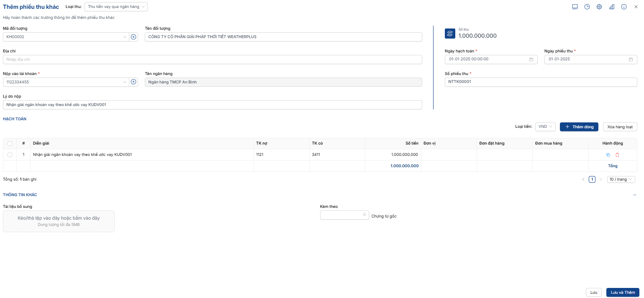Duplicate row 1 using the copy icon
The width and height of the screenshot is (644, 298).
coord(608,155)
